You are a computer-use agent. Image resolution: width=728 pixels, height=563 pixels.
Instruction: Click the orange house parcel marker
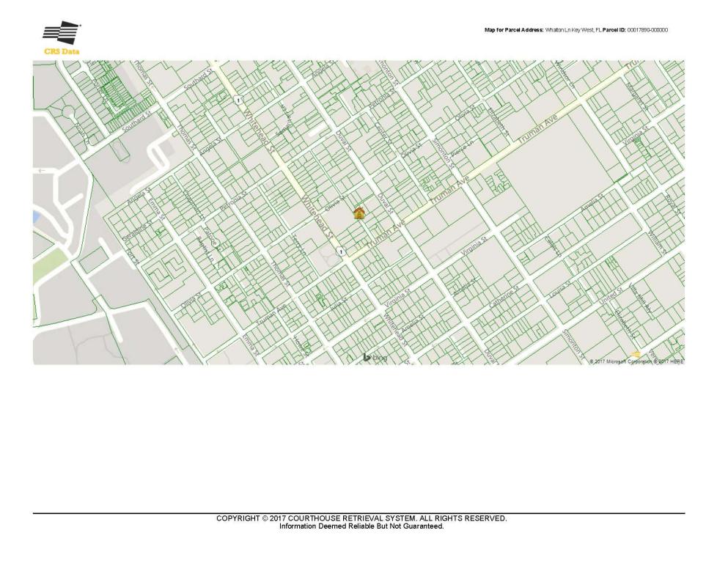tap(359, 213)
